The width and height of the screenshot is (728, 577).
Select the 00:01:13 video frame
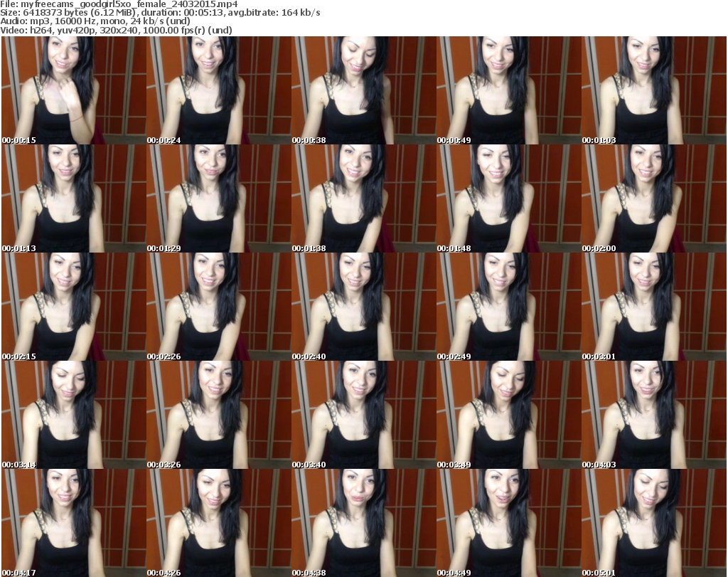pyautogui.click(x=73, y=198)
